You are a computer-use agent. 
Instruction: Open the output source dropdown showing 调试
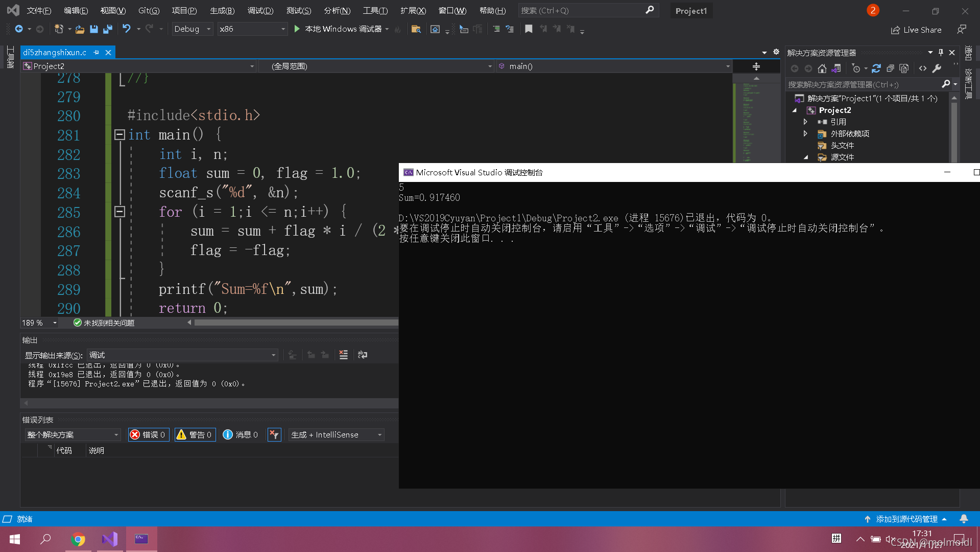click(182, 355)
